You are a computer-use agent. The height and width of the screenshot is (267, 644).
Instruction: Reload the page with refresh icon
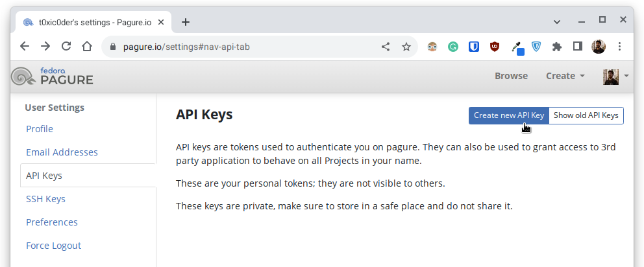(66, 47)
